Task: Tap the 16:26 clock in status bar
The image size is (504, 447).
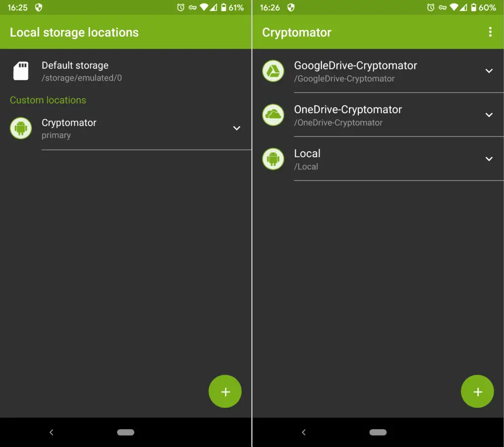Action: pyautogui.click(x=270, y=8)
